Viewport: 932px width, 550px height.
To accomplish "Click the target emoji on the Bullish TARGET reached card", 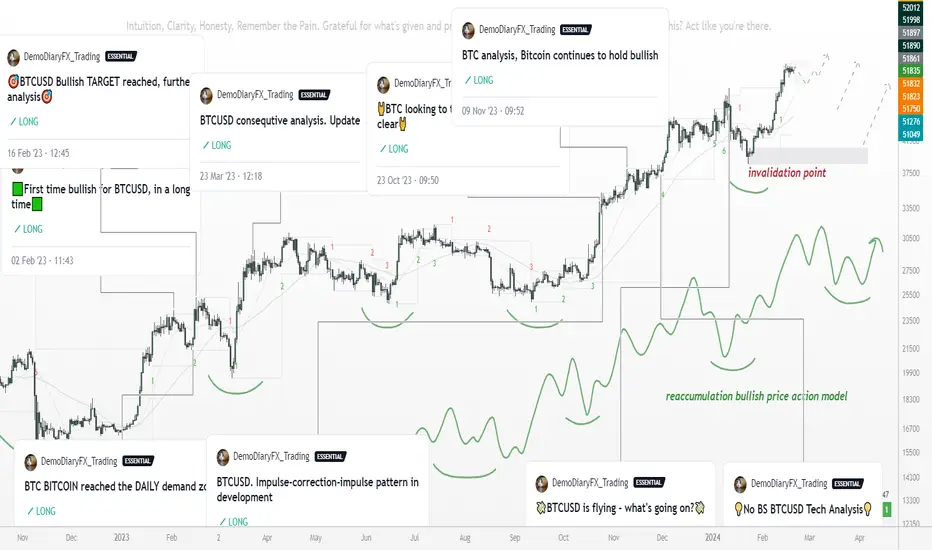I will (13, 82).
